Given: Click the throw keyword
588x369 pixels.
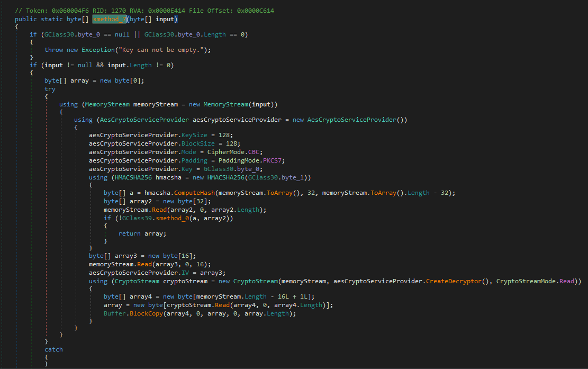Looking at the screenshot, I should (53, 50).
